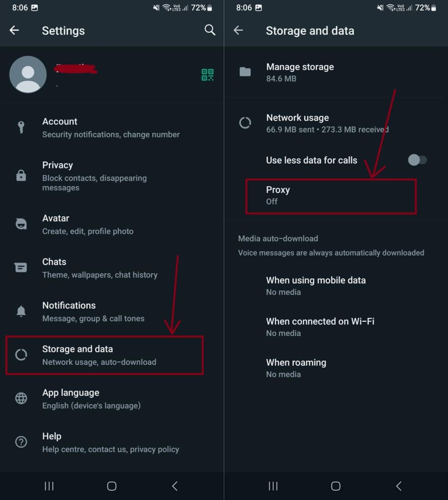Tap the Notifications bell icon
The height and width of the screenshot is (500, 448).
[x=21, y=311]
